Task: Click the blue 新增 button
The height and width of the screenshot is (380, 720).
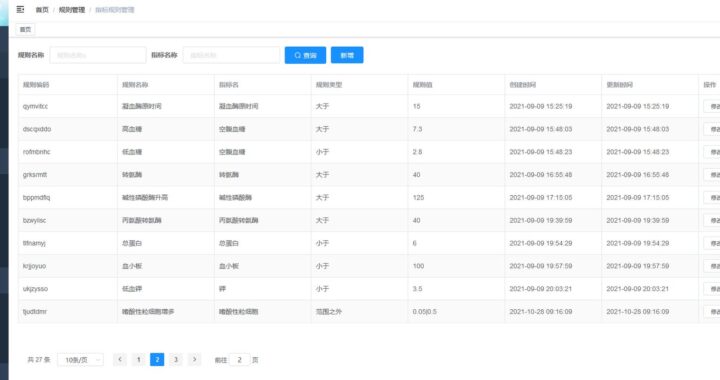Action: click(347, 55)
